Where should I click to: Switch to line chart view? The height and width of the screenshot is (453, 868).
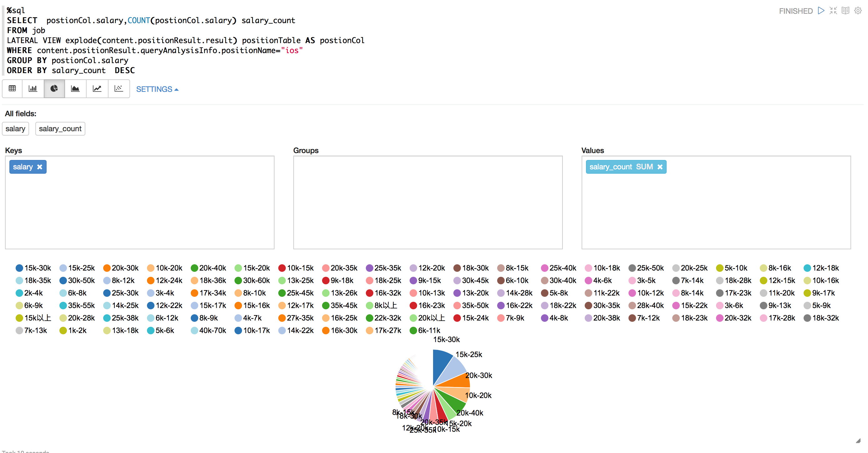click(x=97, y=89)
